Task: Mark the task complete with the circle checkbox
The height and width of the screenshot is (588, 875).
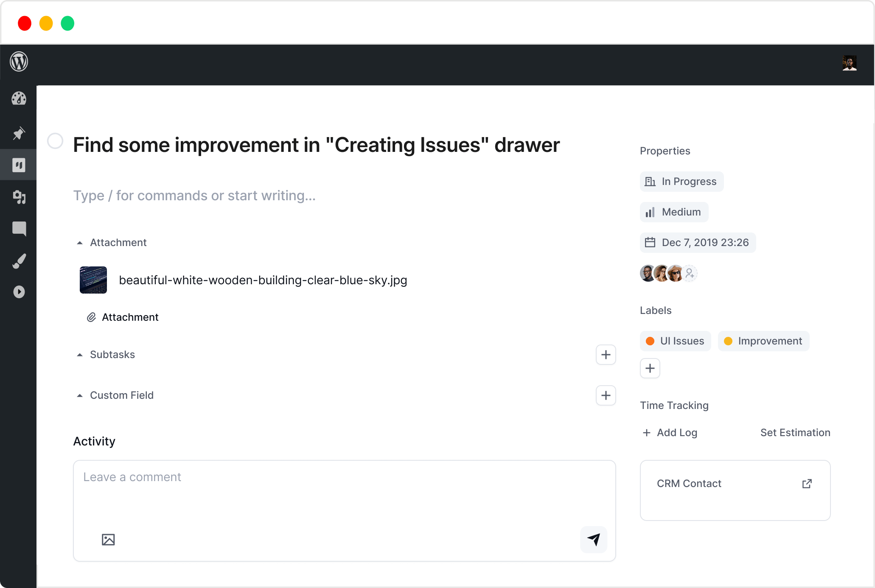Action: [55, 141]
